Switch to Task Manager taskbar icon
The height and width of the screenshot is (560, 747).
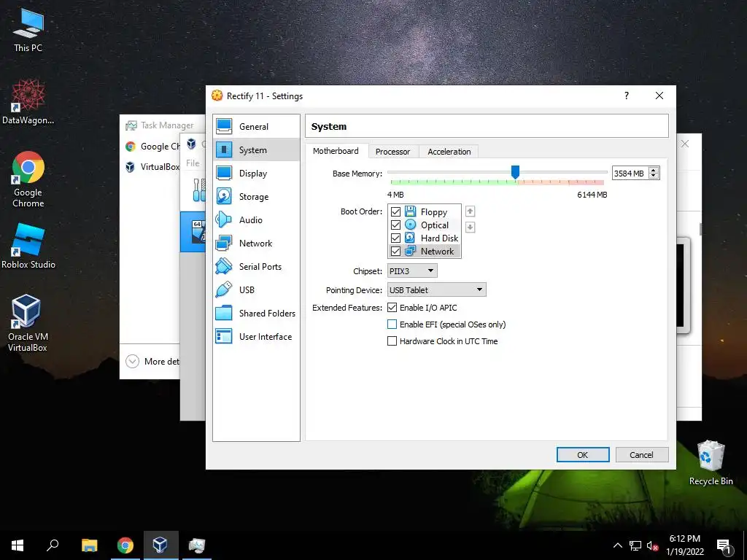coord(197,545)
